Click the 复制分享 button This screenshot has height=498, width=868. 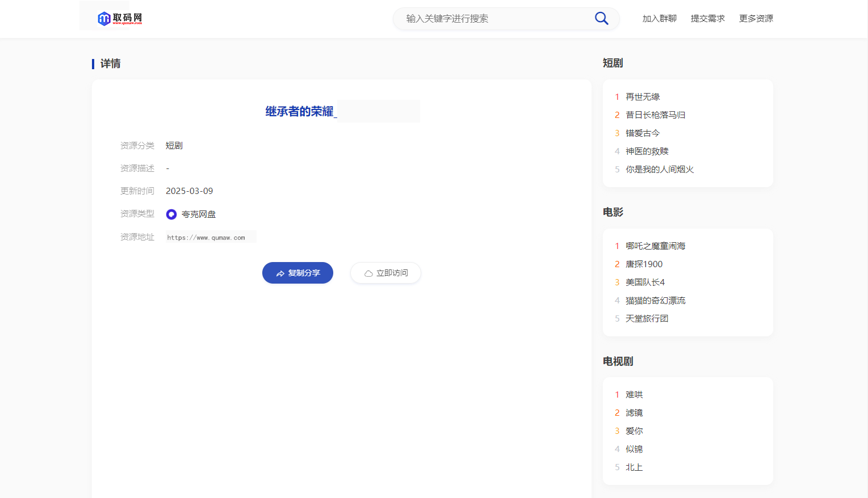297,273
